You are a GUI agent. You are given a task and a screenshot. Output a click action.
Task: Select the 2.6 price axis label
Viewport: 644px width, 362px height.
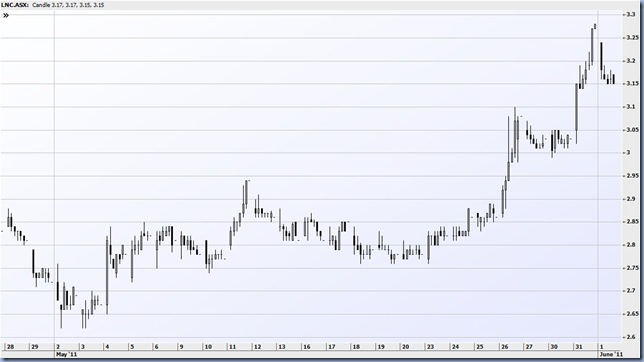coord(630,337)
